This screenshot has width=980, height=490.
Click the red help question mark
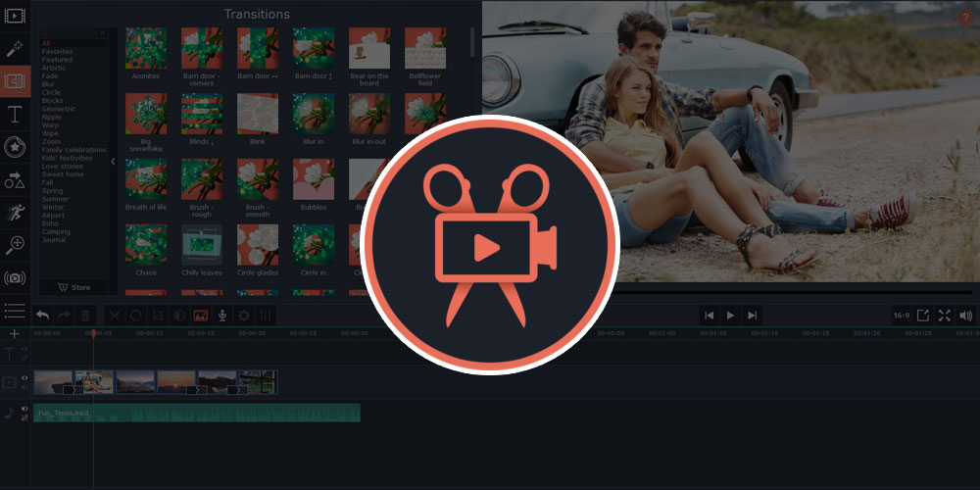point(966,18)
